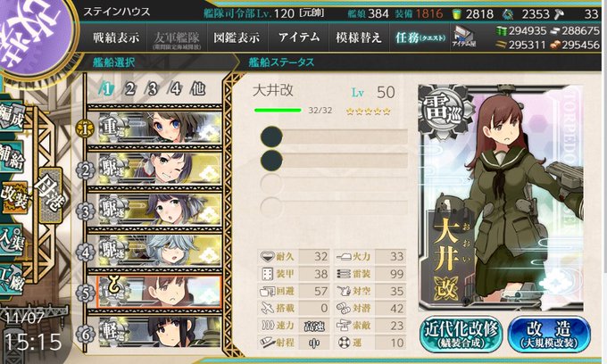Select ship slot 6 light cruiser
The height and width of the screenshot is (364, 607).
point(160,332)
